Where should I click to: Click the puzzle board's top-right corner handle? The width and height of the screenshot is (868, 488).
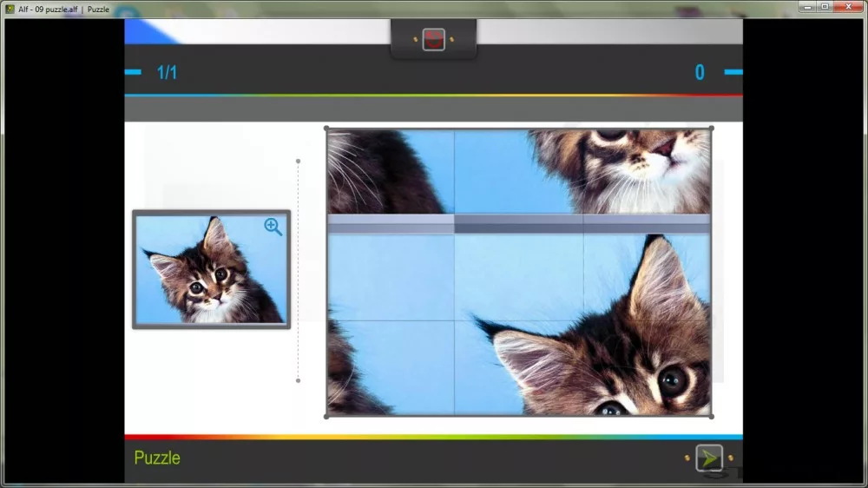click(712, 129)
